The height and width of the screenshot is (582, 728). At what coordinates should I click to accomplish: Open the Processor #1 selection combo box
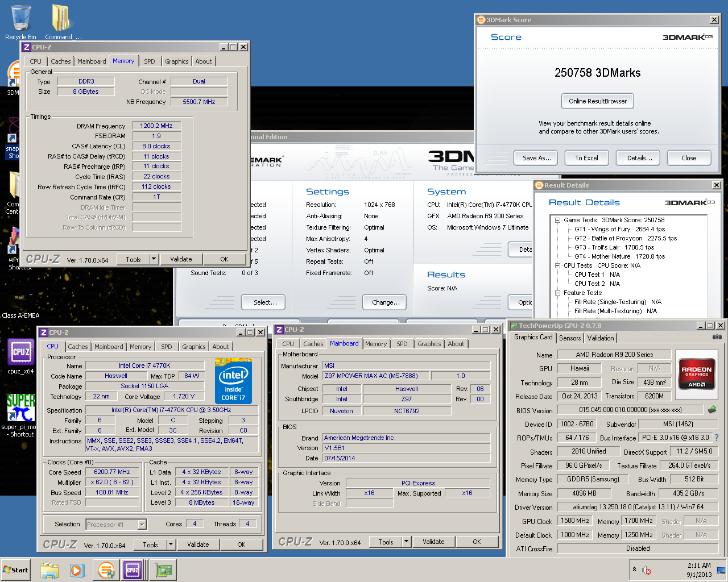tap(116, 525)
